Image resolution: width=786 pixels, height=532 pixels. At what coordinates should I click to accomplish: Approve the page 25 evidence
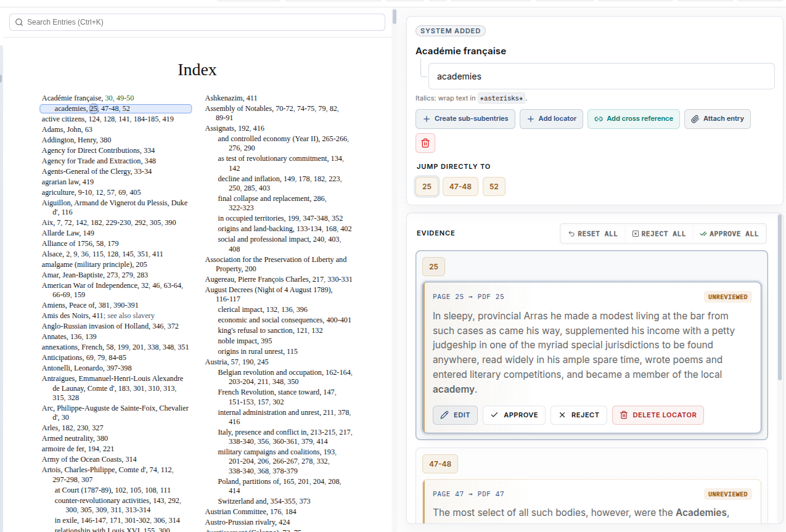pyautogui.click(x=514, y=415)
